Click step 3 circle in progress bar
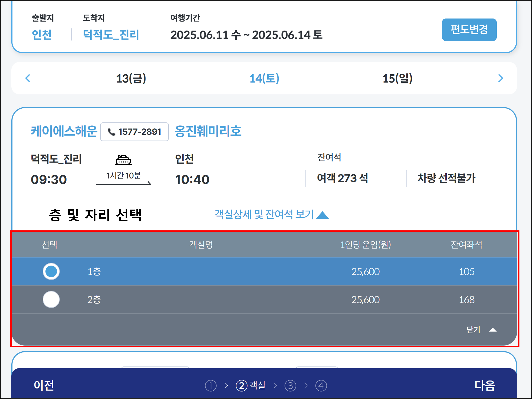 click(290, 386)
